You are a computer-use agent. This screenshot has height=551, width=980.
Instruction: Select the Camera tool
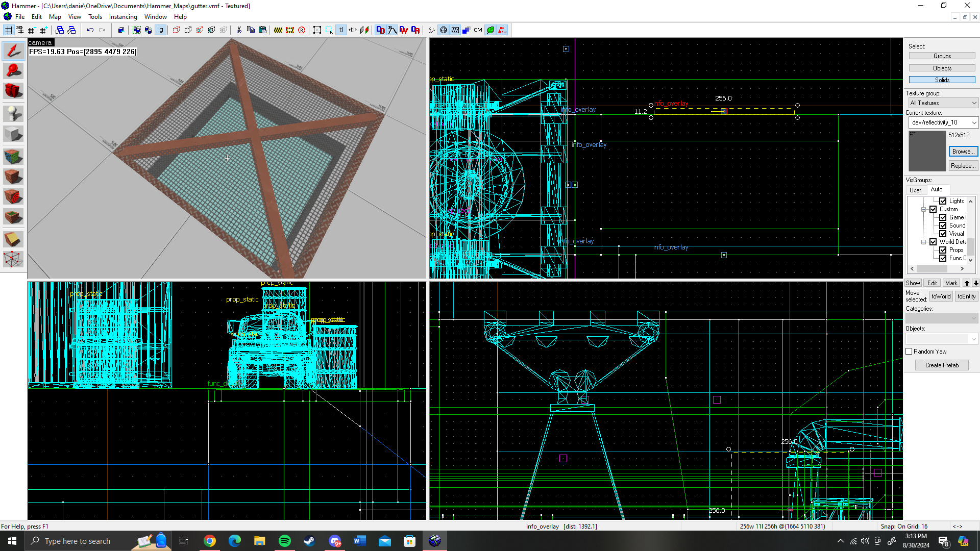tap(13, 91)
